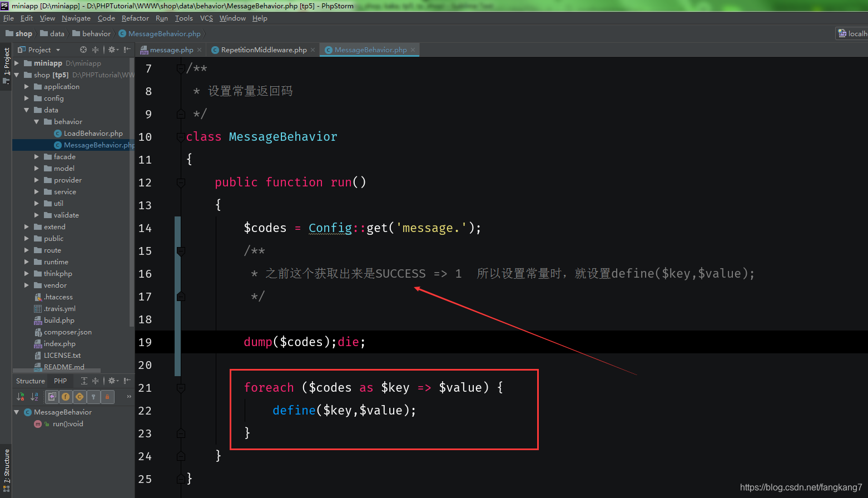The image size is (868, 498).
Task: Close the MessageBehavior.php tab
Action: pyautogui.click(x=413, y=50)
